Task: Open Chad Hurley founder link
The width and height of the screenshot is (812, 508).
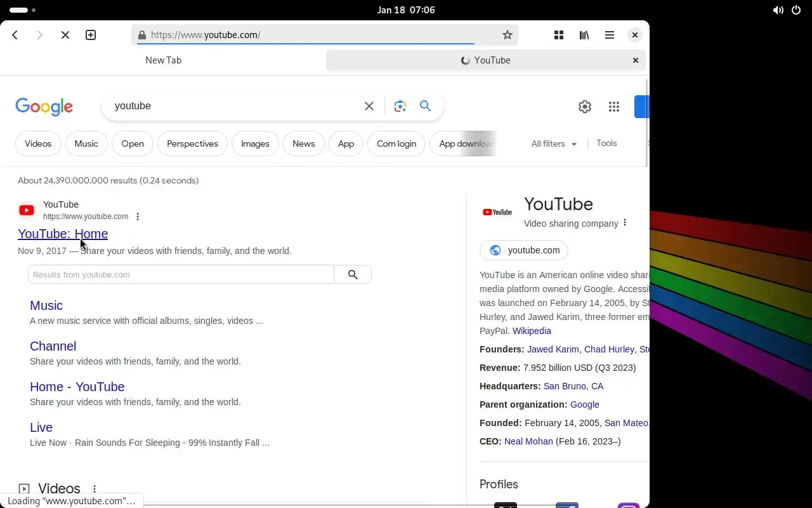Action: (609, 349)
